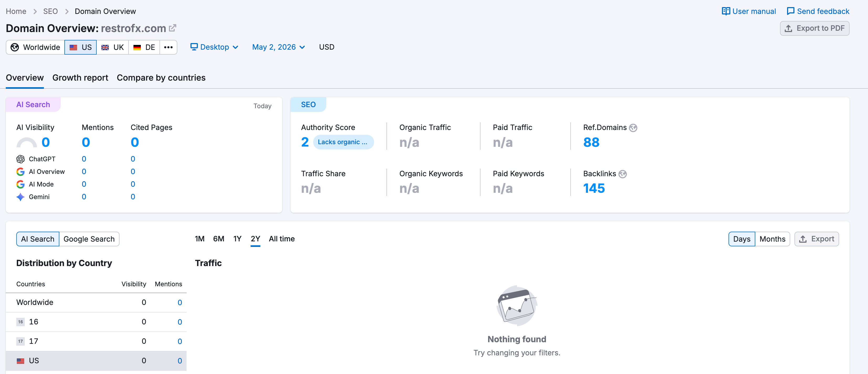The image size is (868, 374).
Task: Open the Compare by countries tab
Action: click(161, 78)
